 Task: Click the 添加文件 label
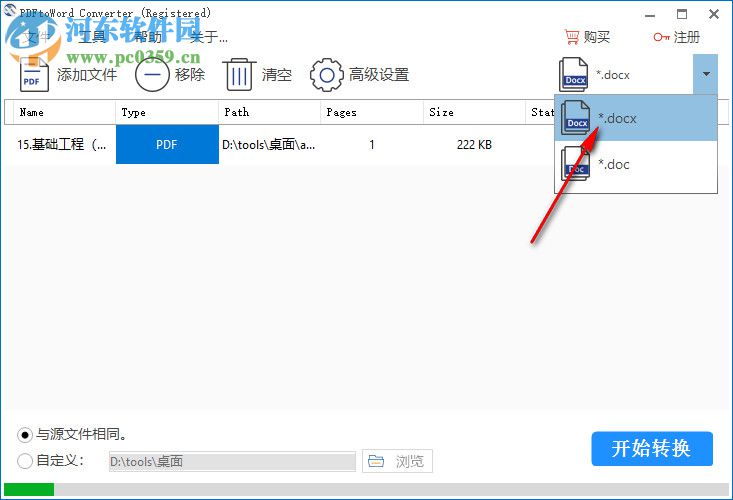87,75
